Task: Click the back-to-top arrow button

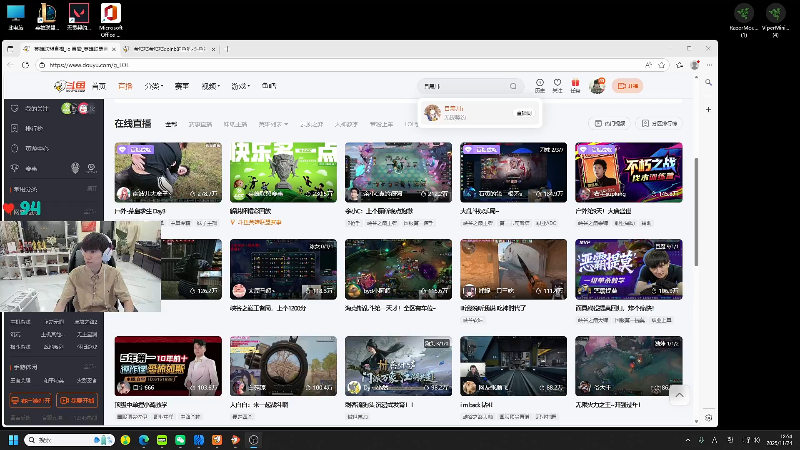Action: [679, 395]
